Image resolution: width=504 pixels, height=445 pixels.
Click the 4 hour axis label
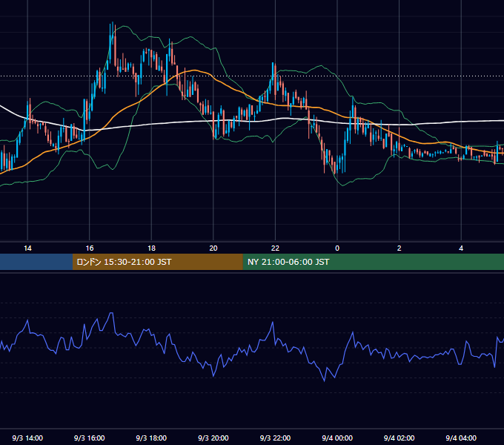[x=461, y=248]
